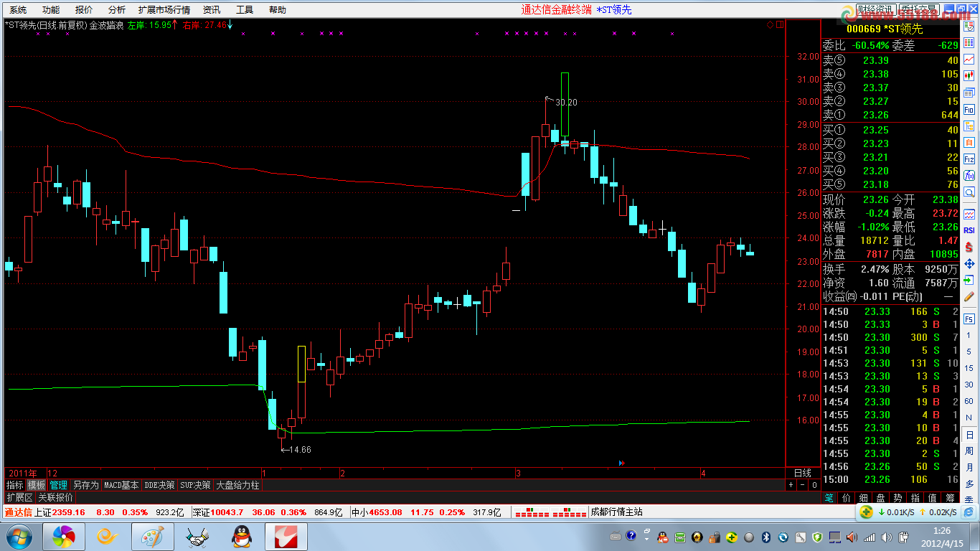This screenshot has height=551, width=980.
Task: Open the 关联报价 tab
Action: coord(55,497)
